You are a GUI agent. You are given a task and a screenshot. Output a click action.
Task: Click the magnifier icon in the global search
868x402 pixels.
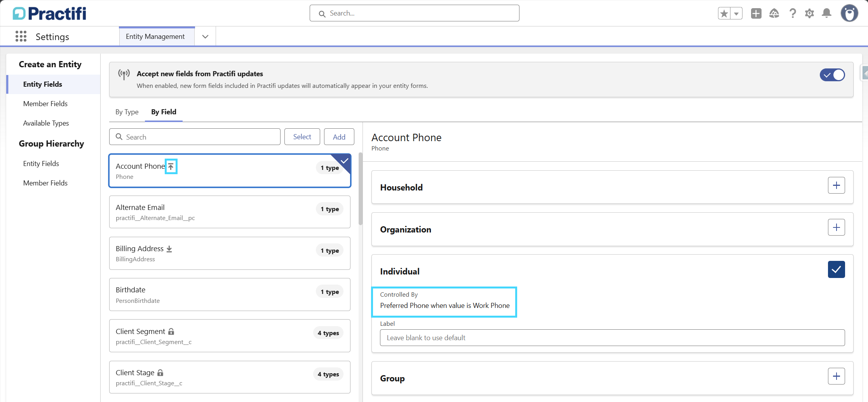coord(322,14)
